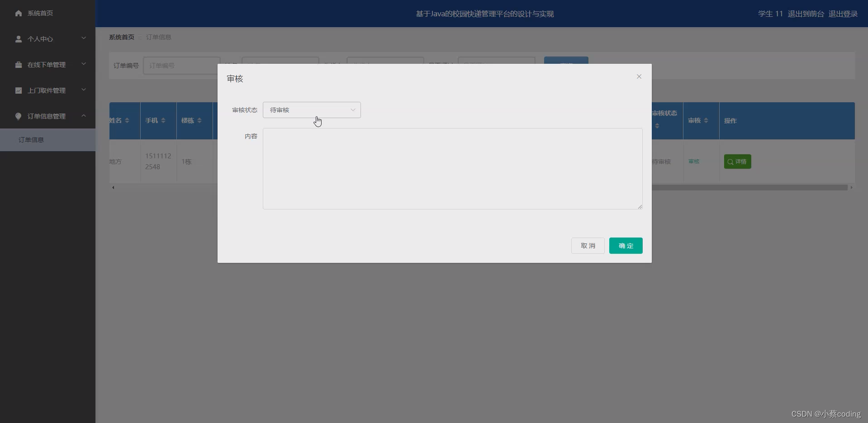Expand the 上门取件管理 menu chevron

[x=84, y=90]
